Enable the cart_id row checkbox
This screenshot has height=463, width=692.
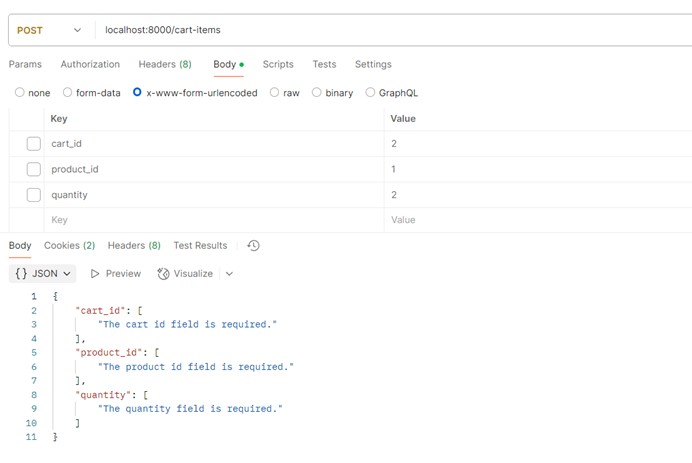pos(34,144)
